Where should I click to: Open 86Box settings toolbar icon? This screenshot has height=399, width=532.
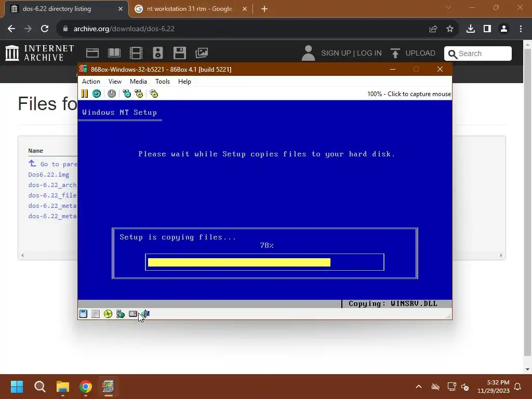point(154,94)
